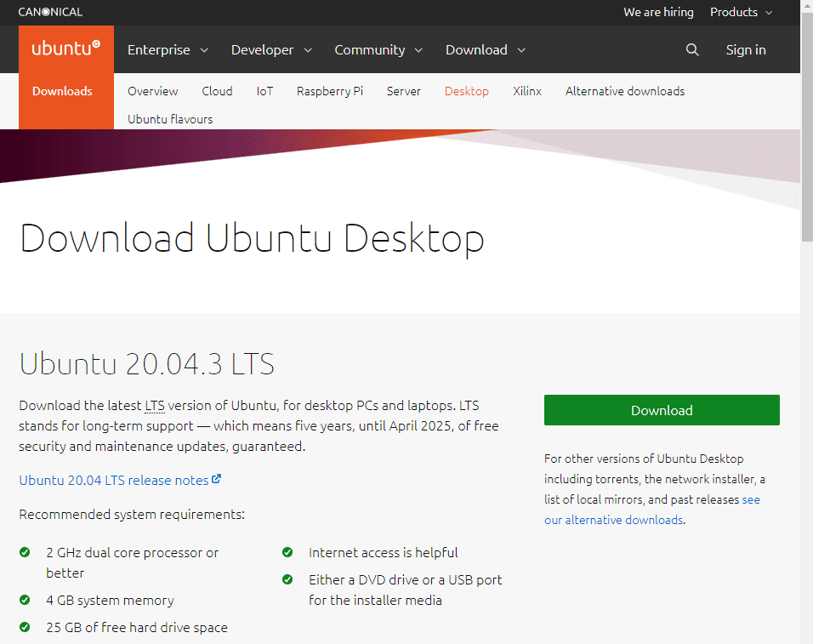
Task: Go to the Overview tab
Action: pos(153,91)
